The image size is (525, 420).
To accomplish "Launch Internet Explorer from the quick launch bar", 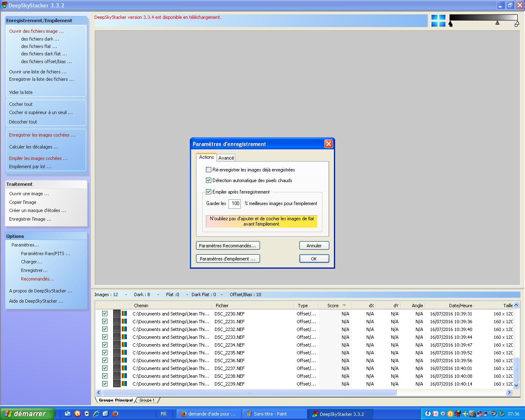I will pos(96,414).
